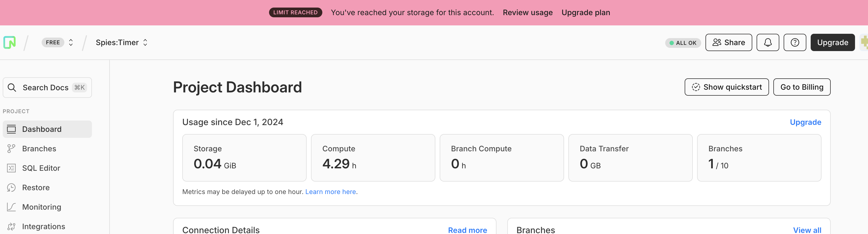
Task: Click the Review usage link
Action: (527, 12)
